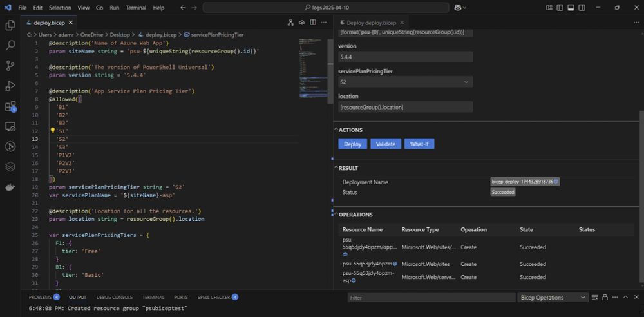The image size is (644, 317).
Task: Click the Validate button
Action: tap(386, 144)
